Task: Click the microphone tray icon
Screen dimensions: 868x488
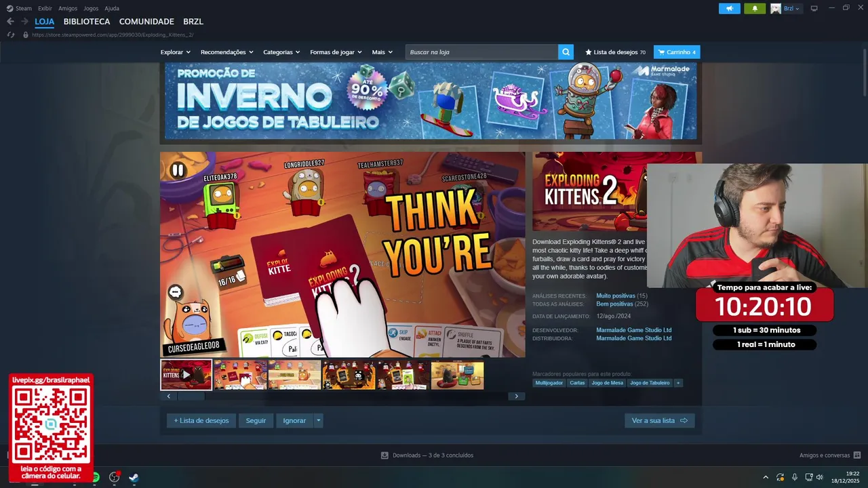Action: (x=795, y=477)
